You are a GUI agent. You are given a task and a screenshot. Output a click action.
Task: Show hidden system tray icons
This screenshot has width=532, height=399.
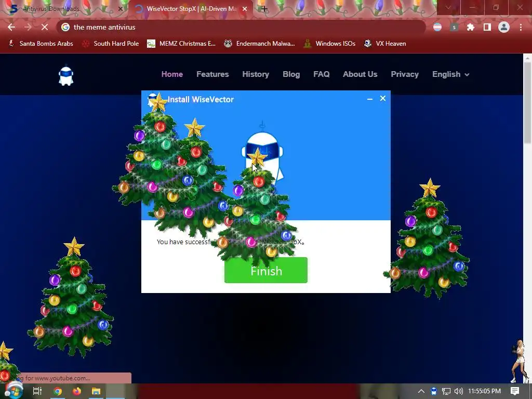tap(421, 391)
